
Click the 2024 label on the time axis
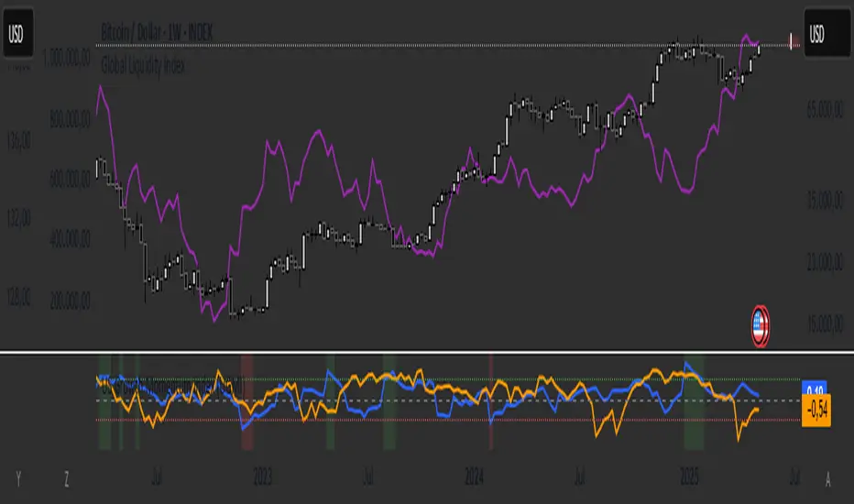(x=475, y=477)
